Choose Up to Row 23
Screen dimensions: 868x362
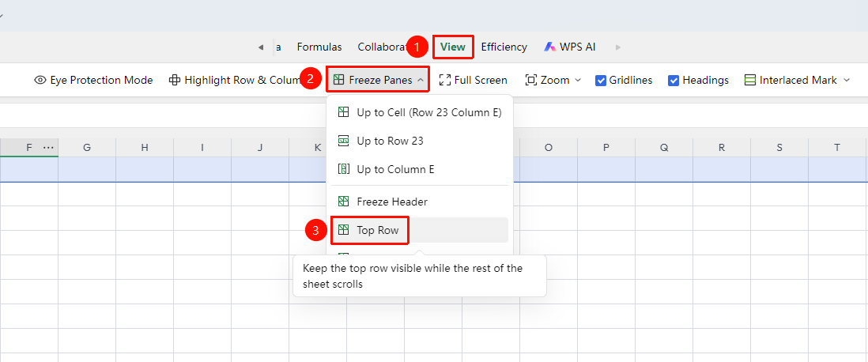click(x=420, y=141)
